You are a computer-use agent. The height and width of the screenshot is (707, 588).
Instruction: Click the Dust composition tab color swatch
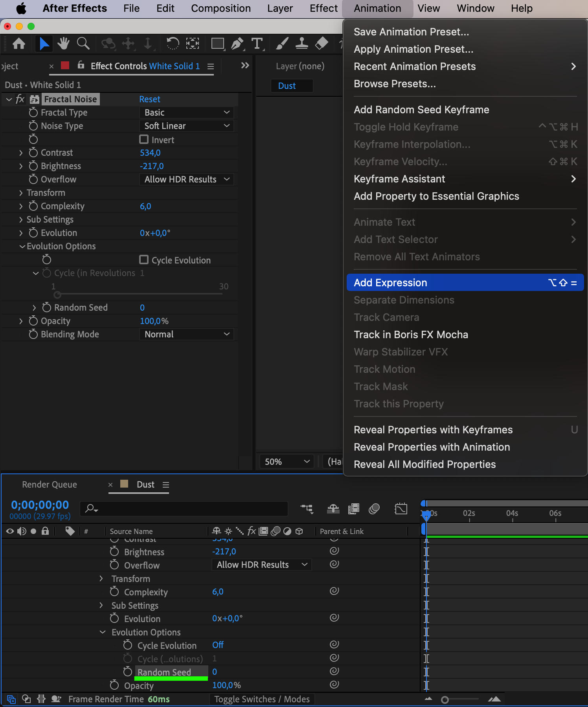[124, 484]
